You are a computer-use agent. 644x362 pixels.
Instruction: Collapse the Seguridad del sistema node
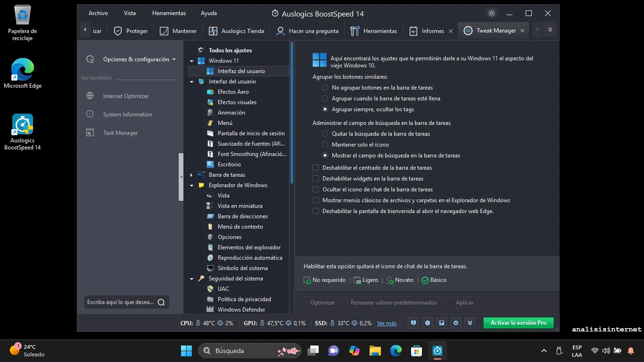click(192, 279)
